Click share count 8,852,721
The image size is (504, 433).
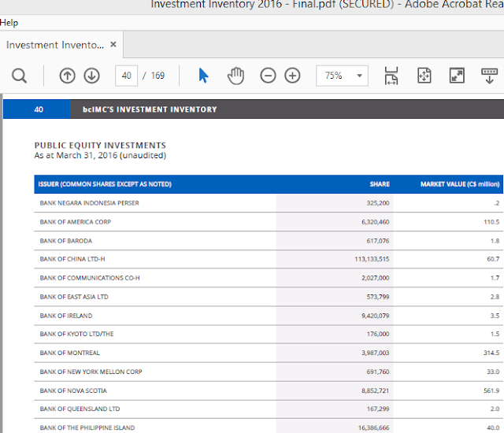pos(376,390)
